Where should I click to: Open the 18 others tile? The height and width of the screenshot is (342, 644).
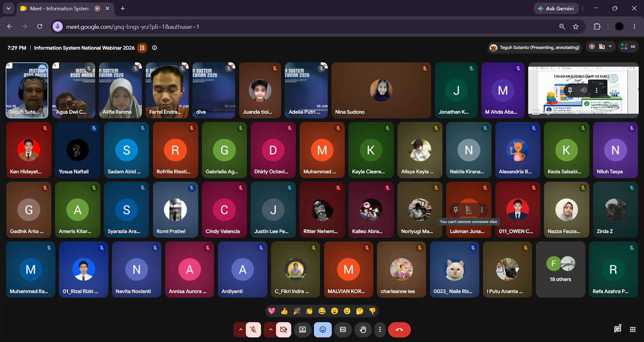561,270
